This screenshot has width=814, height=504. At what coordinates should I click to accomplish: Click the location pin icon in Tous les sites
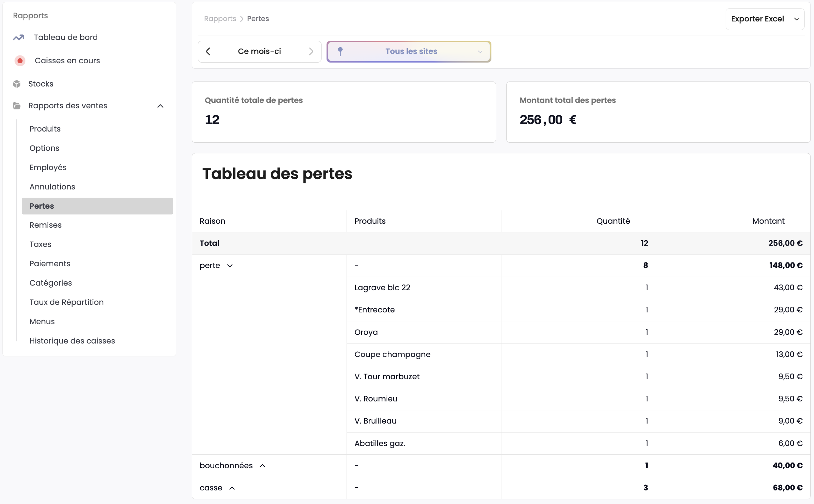click(340, 51)
